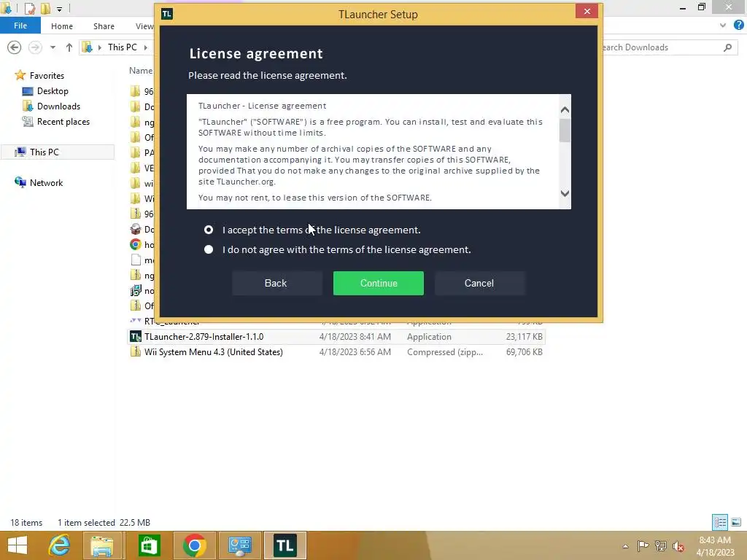Click the TL logo in setup title bar
The image size is (747, 560).
[167, 14]
